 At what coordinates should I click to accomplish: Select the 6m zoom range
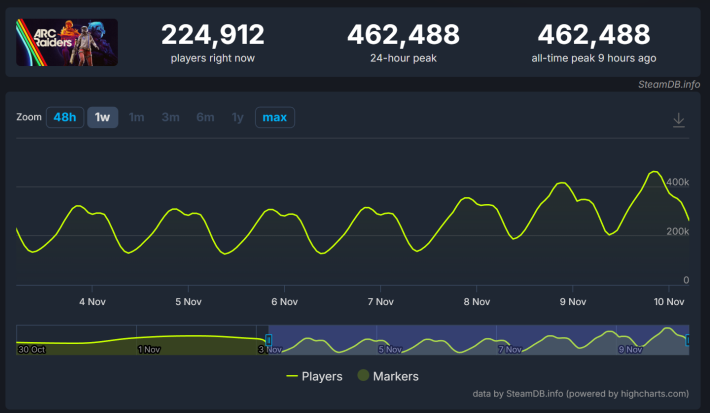coord(205,117)
